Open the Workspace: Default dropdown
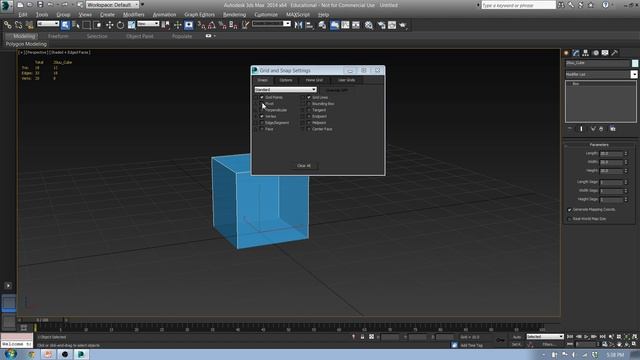The image size is (640, 360). 112,5
